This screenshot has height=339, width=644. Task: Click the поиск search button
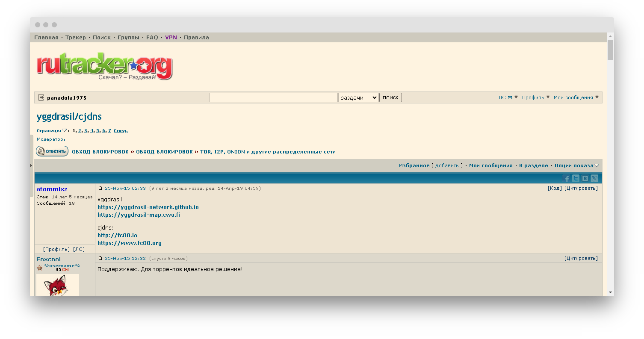point(390,97)
